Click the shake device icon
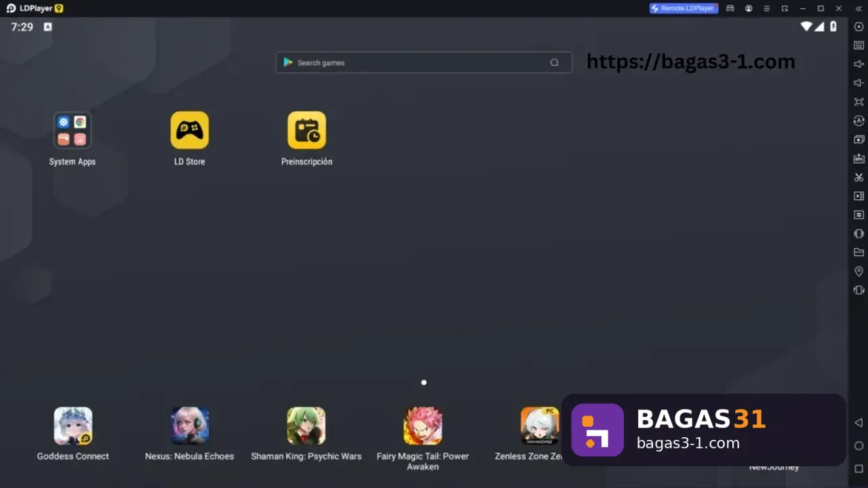This screenshot has height=488, width=868. 859,290
